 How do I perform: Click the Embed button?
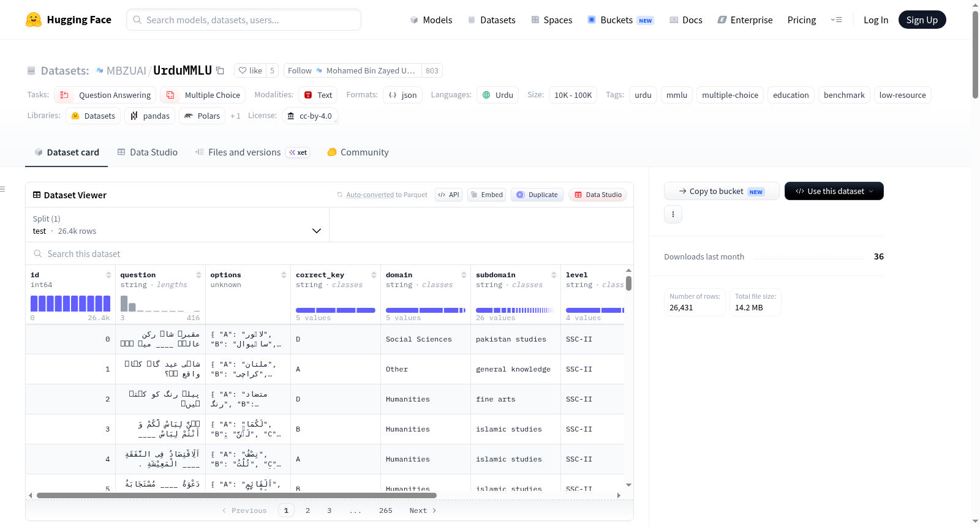(x=487, y=195)
